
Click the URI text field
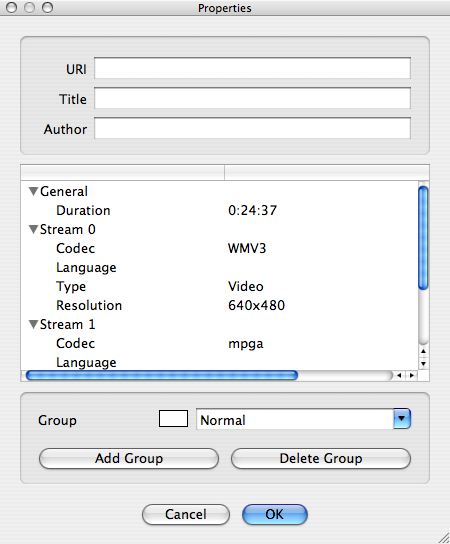[x=253, y=68]
